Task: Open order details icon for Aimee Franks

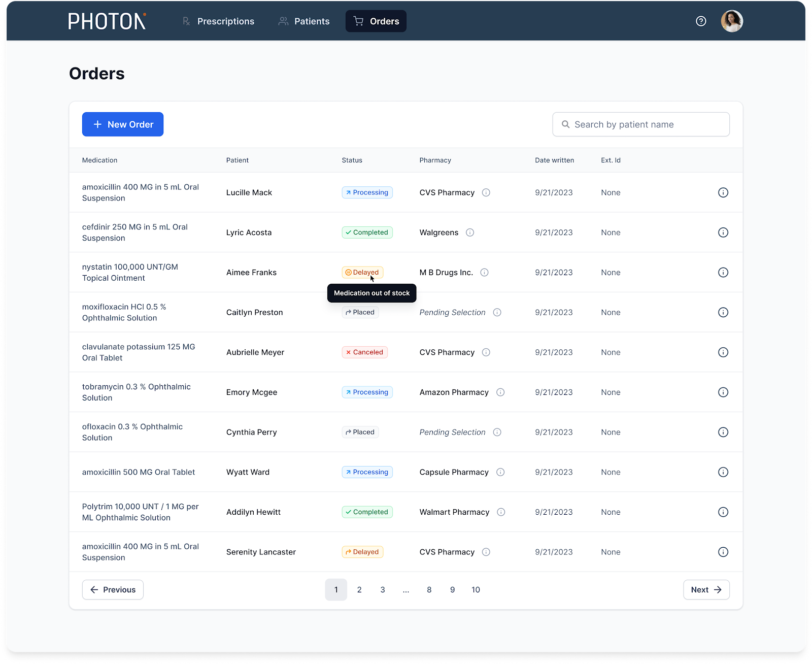Action: [x=723, y=273]
